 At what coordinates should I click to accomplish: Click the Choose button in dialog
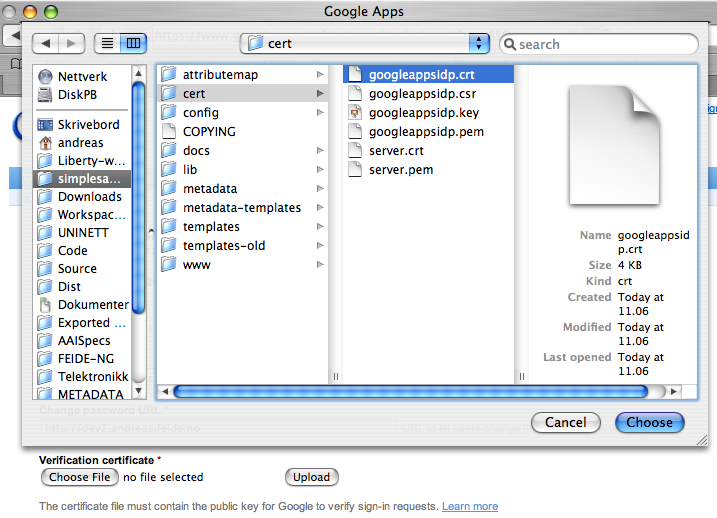tap(649, 423)
